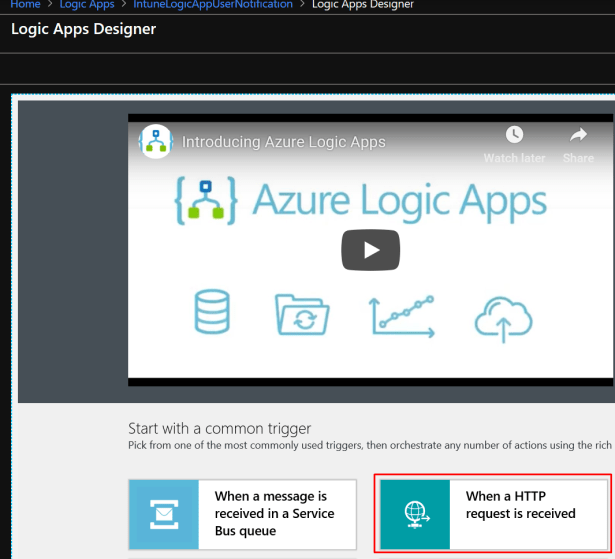Click the Watch later clock icon
615x559 pixels.
(514, 135)
